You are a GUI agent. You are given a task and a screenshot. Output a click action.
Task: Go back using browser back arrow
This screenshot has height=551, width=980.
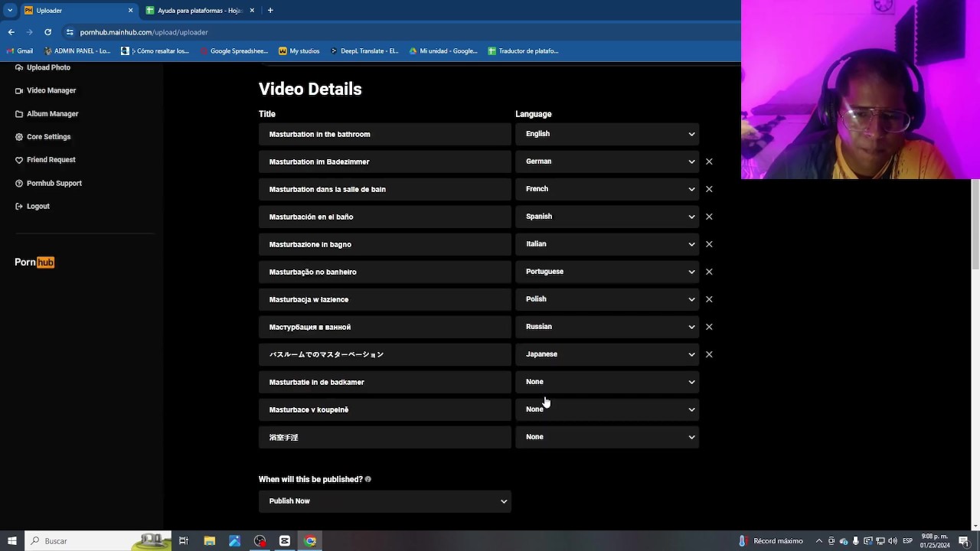click(11, 32)
